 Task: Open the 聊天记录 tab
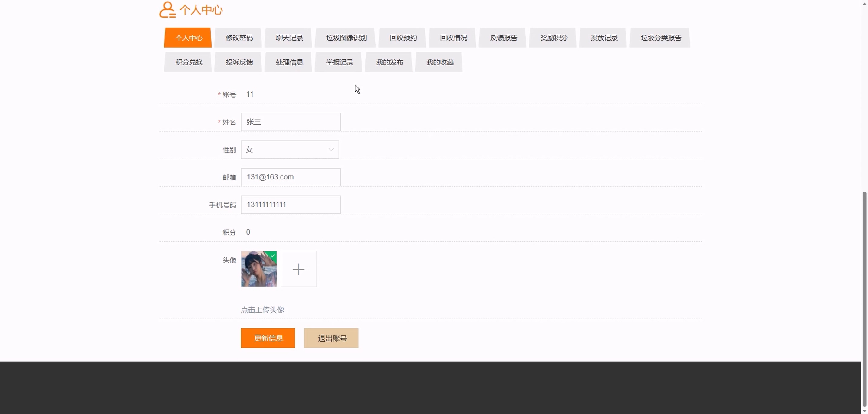click(x=289, y=38)
